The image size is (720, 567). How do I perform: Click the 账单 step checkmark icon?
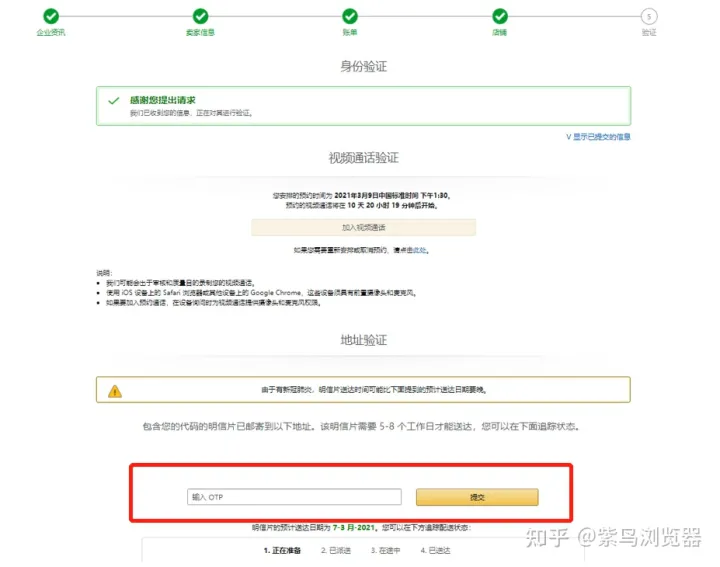(x=350, y=17)
